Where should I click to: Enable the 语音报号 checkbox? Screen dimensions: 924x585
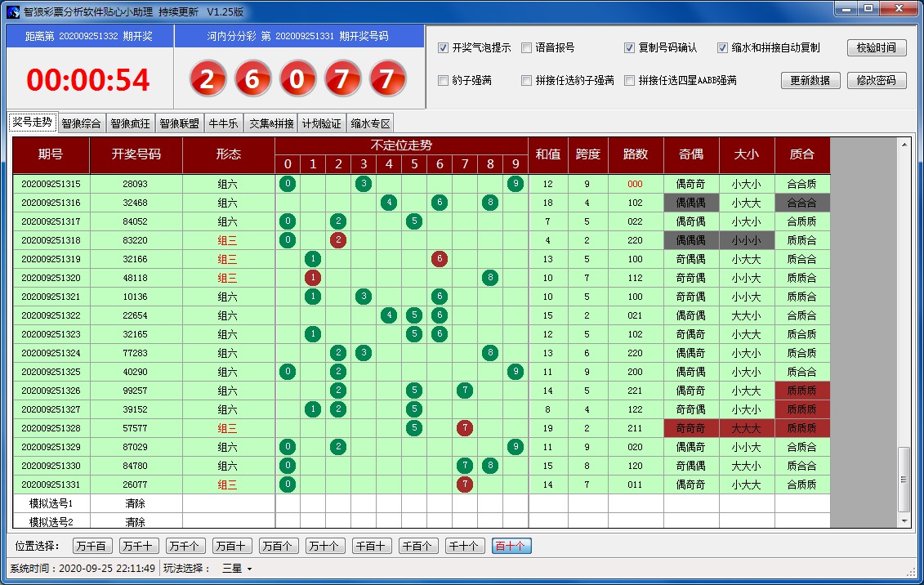(527, 48)
